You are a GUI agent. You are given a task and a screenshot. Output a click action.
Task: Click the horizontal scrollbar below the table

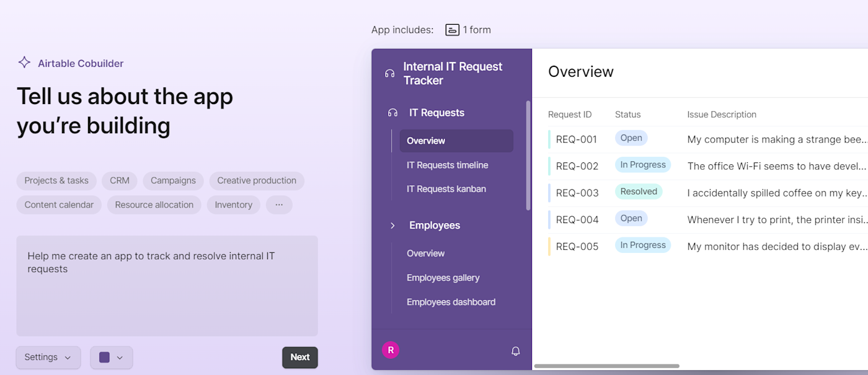(x=606, y=366)
